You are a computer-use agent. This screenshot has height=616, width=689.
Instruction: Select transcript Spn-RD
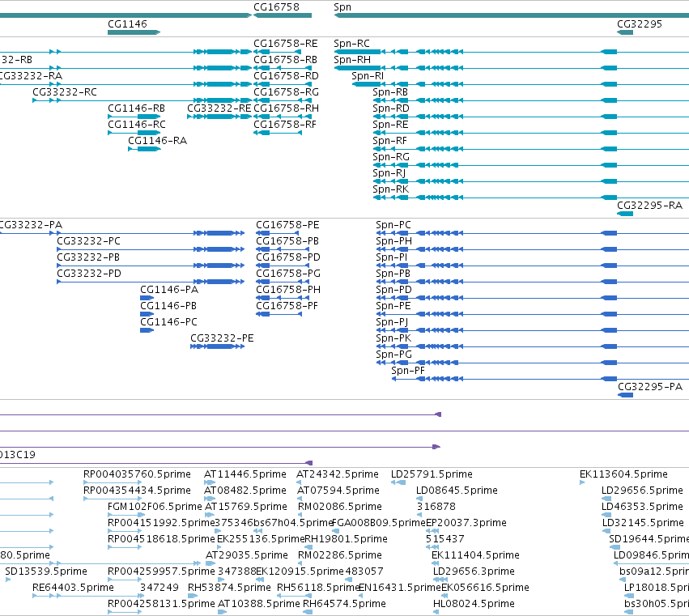click(390, 108)
